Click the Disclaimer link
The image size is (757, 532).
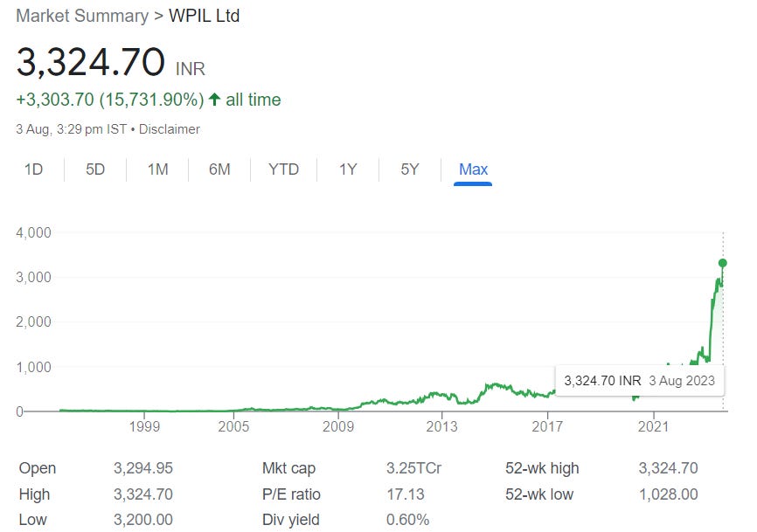171,128
